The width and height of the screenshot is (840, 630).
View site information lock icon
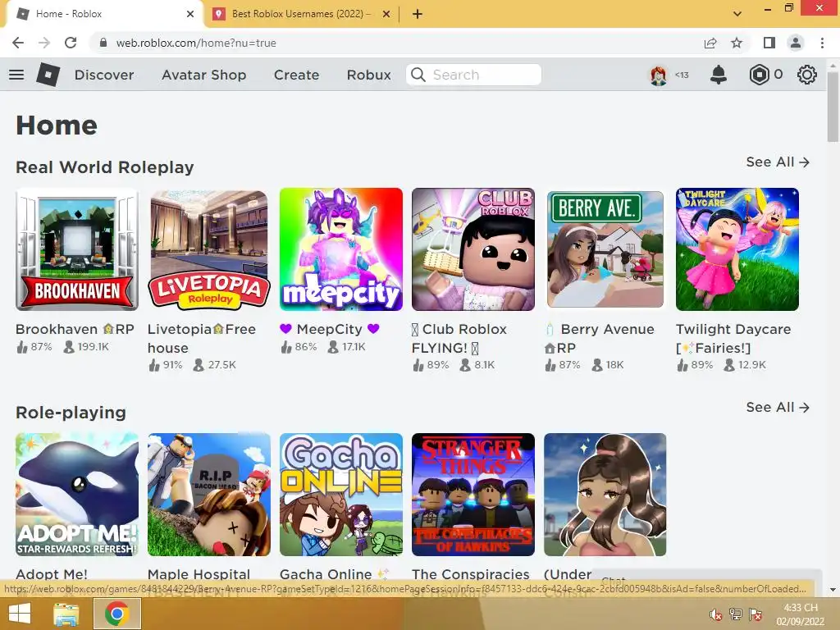click(103, 43)
